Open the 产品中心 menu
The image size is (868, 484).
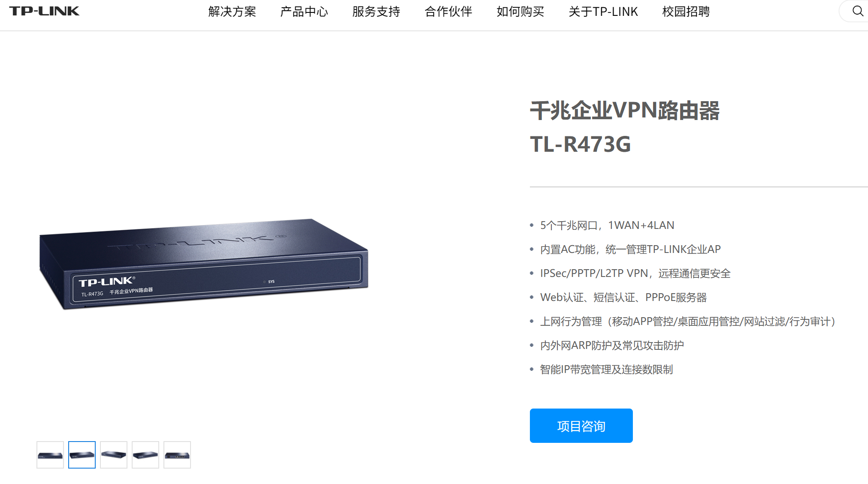(304, 12)
